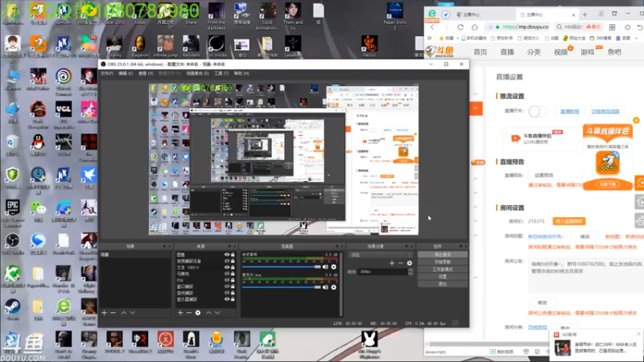Viewport: 644px width, 362px height.
Task: Go back in the browser window
Action: (432, 27)
